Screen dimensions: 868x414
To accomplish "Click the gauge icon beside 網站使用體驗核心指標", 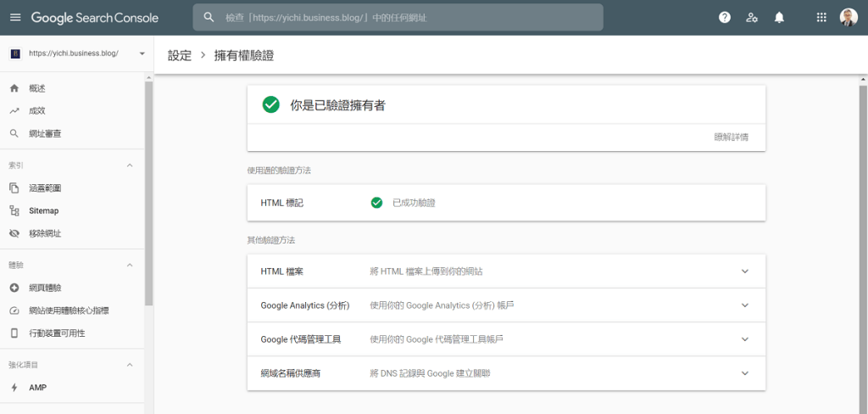I will point(14,310).
